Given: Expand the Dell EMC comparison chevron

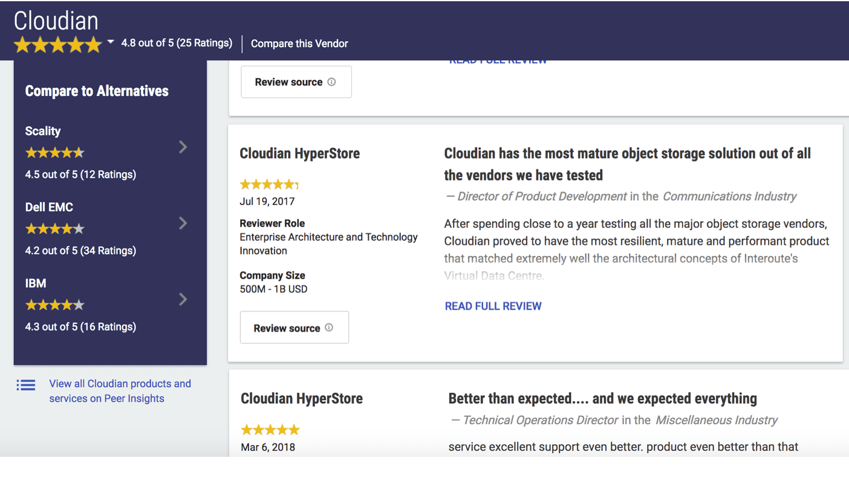Looking at the screenshot, I should [x=183, y=223].
